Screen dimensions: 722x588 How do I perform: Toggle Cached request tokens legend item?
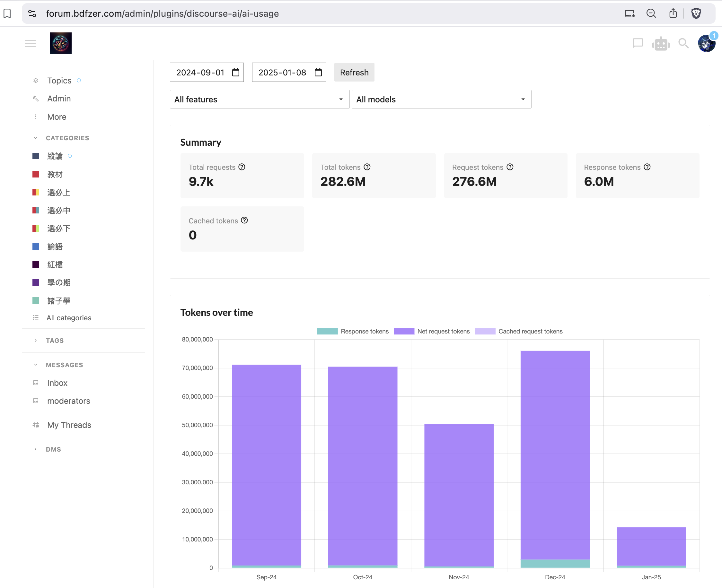[519, 331]
